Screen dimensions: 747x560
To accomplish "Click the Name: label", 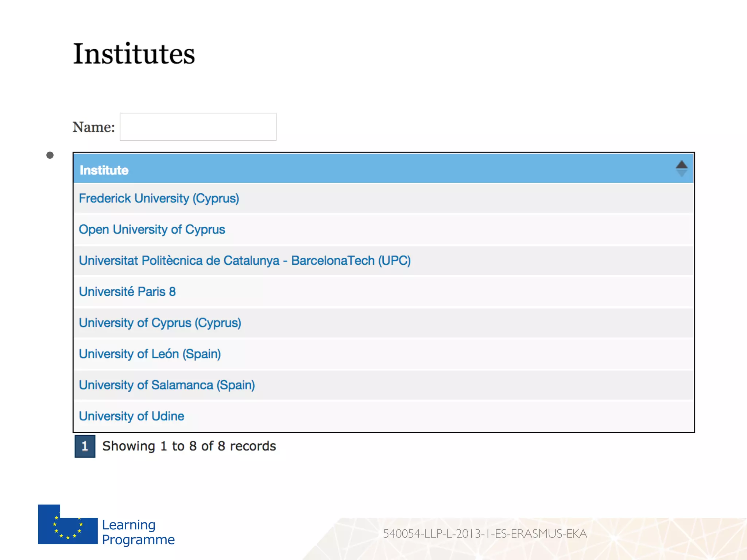I will coord(94,127).
